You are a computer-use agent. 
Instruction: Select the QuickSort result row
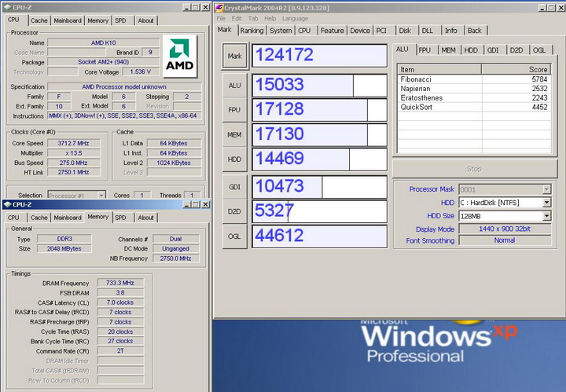(x=474, y=107)
